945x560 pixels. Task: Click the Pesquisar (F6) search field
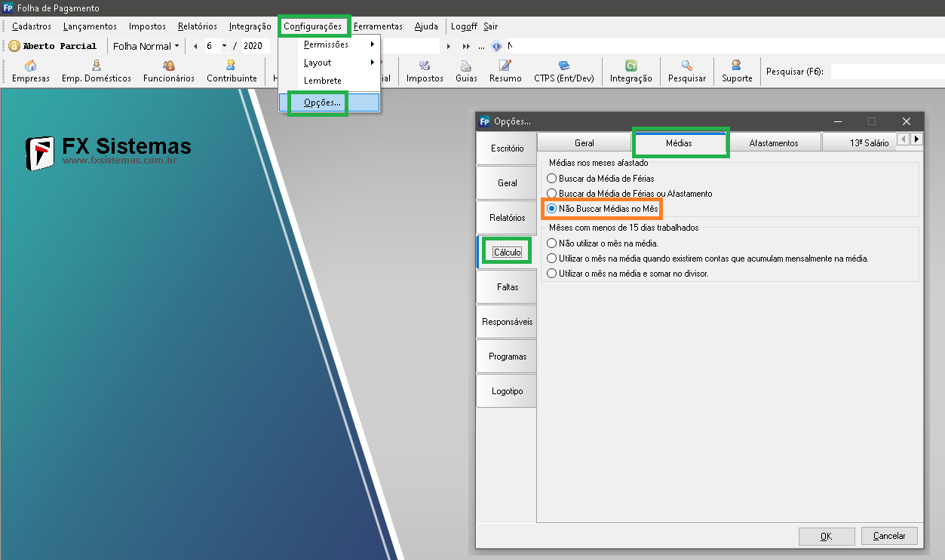tap(886, 72)
